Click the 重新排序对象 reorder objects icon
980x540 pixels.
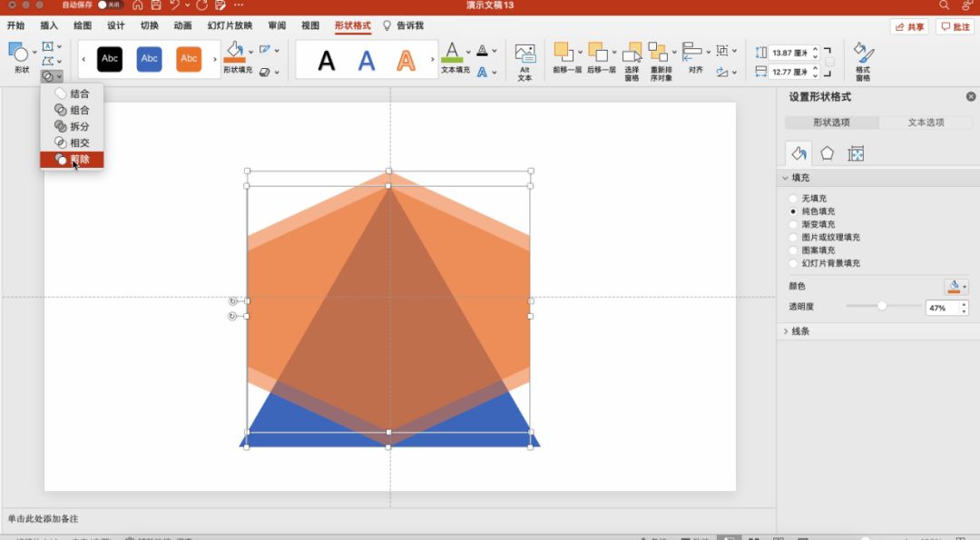661,56
